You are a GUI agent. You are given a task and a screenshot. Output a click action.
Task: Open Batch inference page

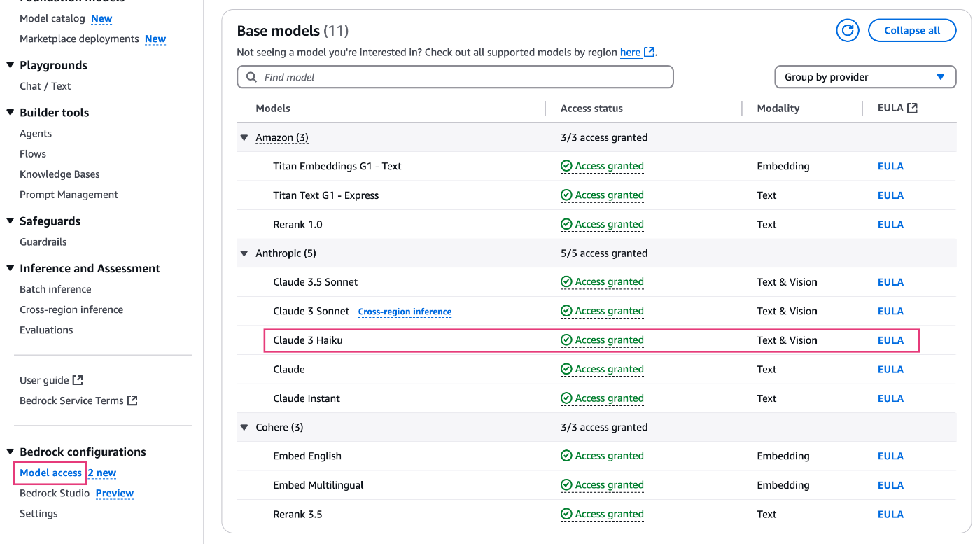pos(55,289)
